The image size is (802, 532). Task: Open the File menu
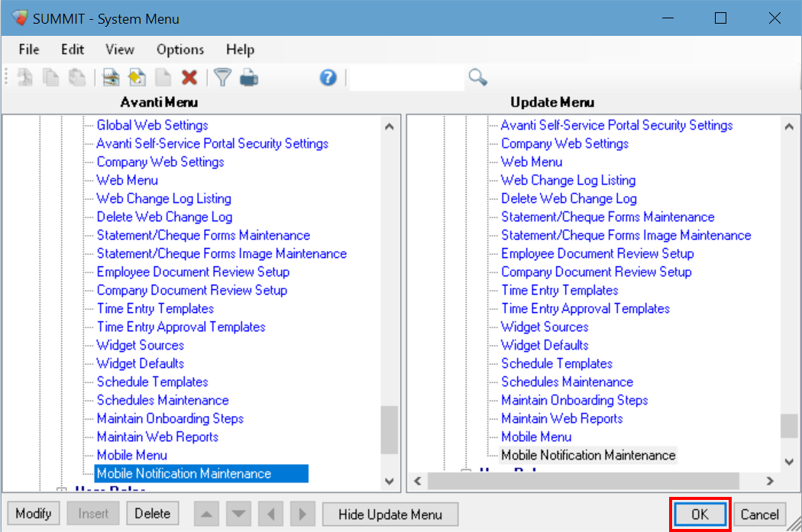29,50
